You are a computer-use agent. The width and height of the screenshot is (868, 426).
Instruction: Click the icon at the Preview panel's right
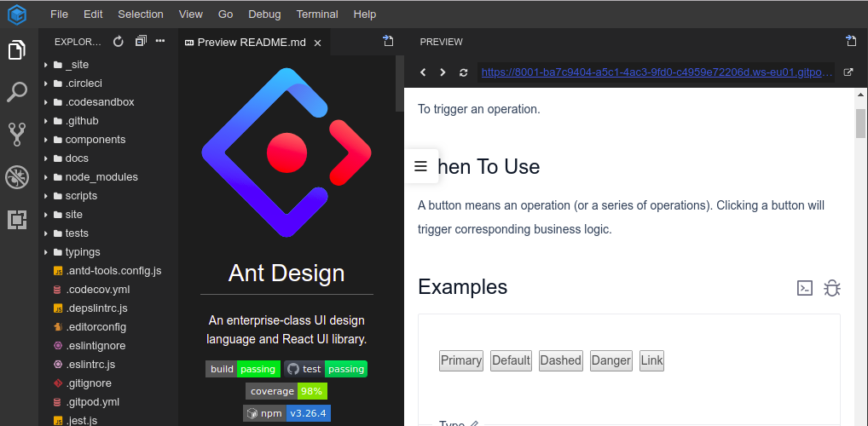click(852, 40)
